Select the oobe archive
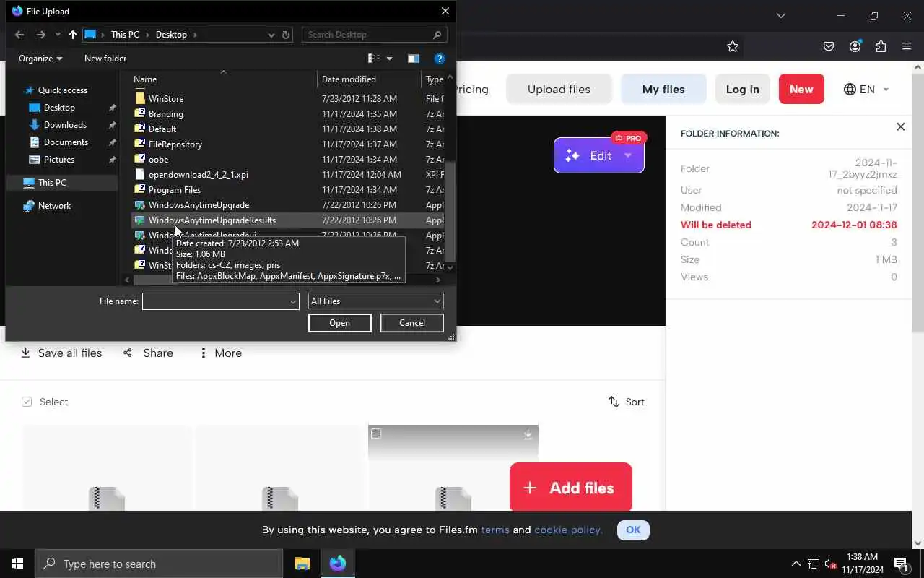 click(x=158, y=160)
